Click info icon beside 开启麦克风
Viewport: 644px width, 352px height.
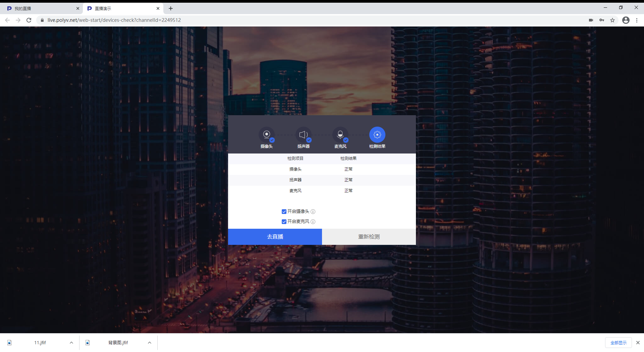313,222
